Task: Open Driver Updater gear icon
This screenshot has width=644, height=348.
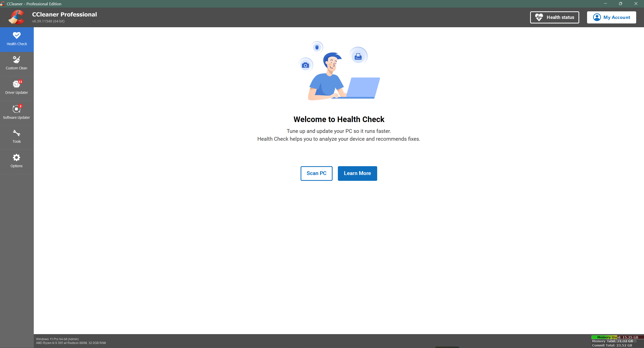Action: coord(16,84)
